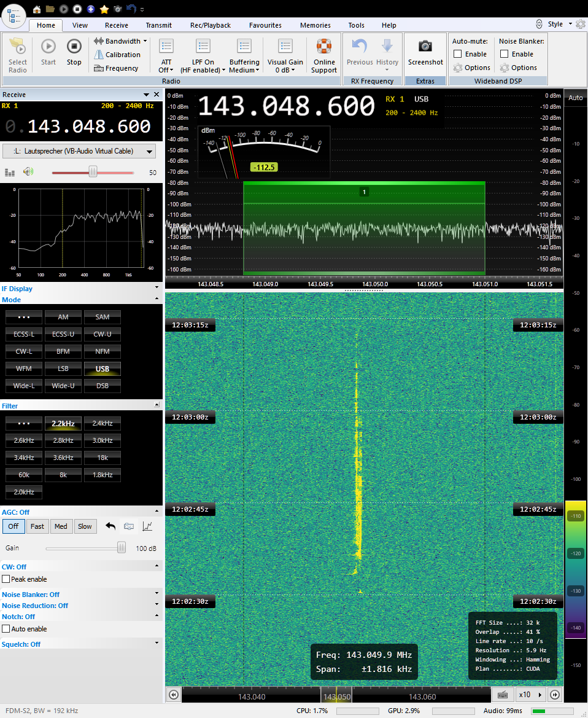
Task: Tick the CW Peak enable checkbox
Action: click(x=6, y=579)
